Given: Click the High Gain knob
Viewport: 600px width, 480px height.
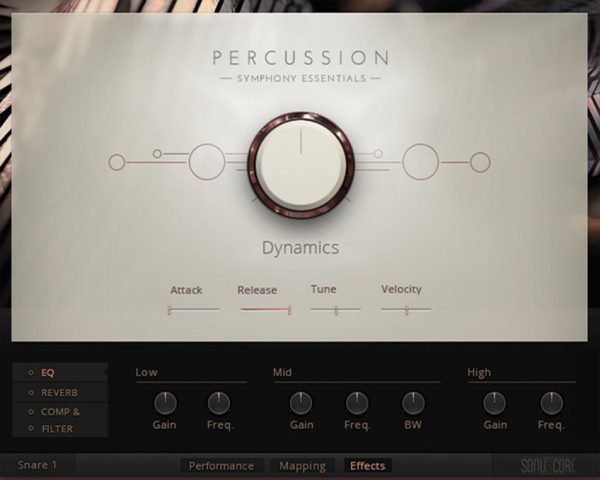Looking at the screenshot, I should click(x=495, y=403).
